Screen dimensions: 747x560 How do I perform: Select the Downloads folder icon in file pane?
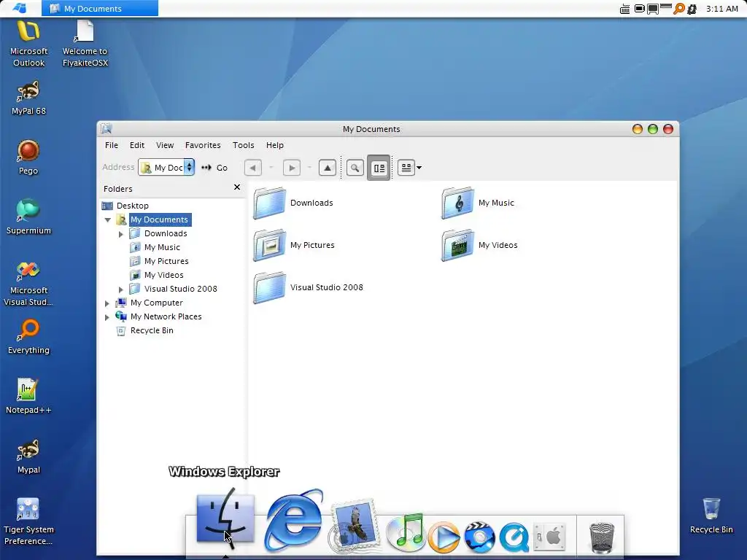click(270, 203)
